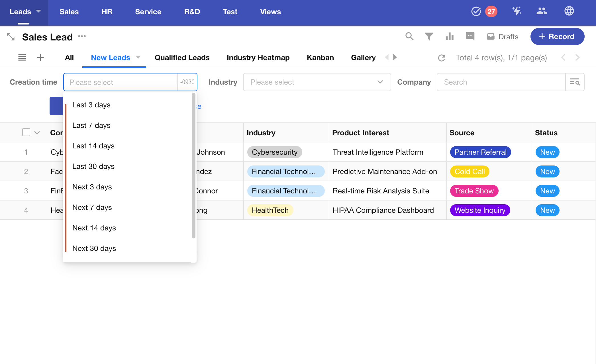The image size is (596, 364).
Task: Click the Company search input field
Action: pyautogui.click(x=501, y=82)
